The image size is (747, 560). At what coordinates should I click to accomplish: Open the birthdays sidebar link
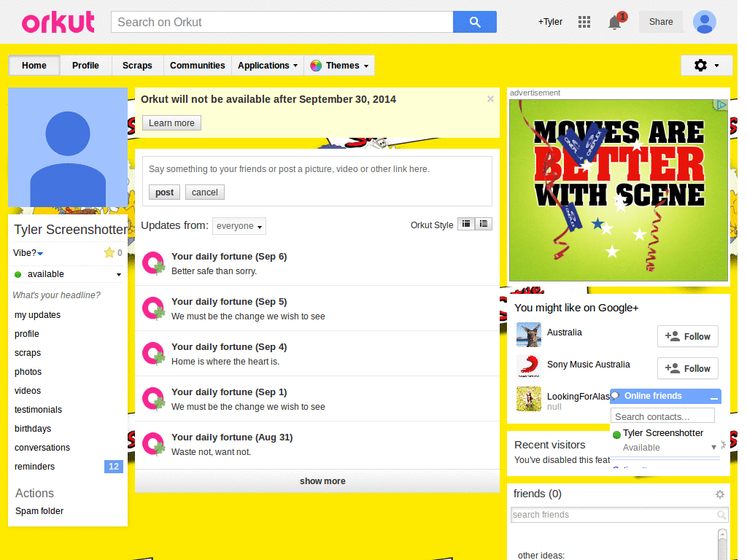click(x=33, y=429)
